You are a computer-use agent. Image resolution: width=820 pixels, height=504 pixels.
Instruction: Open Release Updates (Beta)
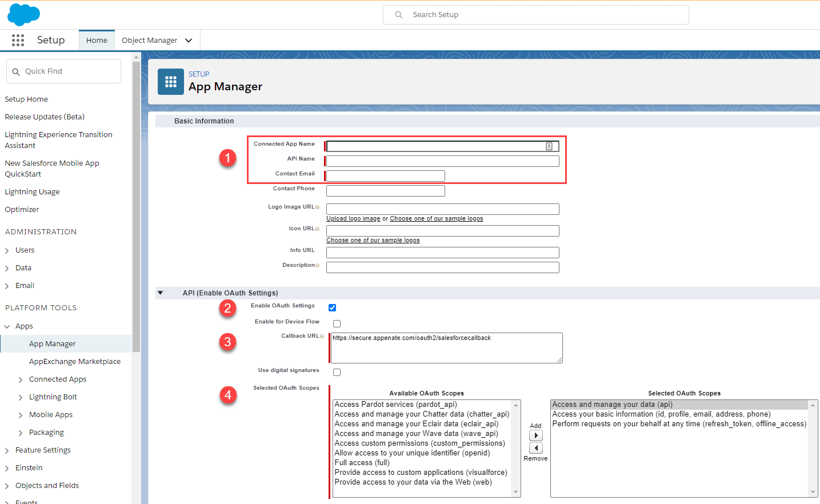pos(45,117)
